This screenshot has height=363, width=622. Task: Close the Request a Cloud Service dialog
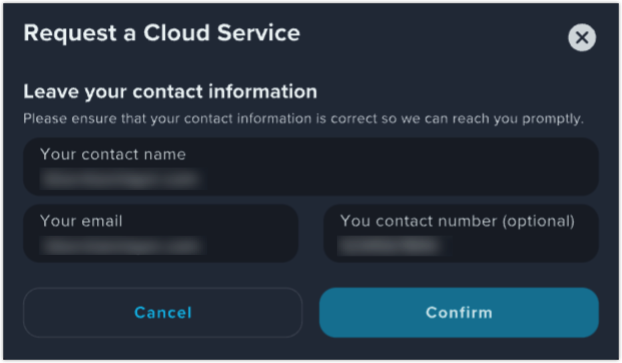click(582, 38)
